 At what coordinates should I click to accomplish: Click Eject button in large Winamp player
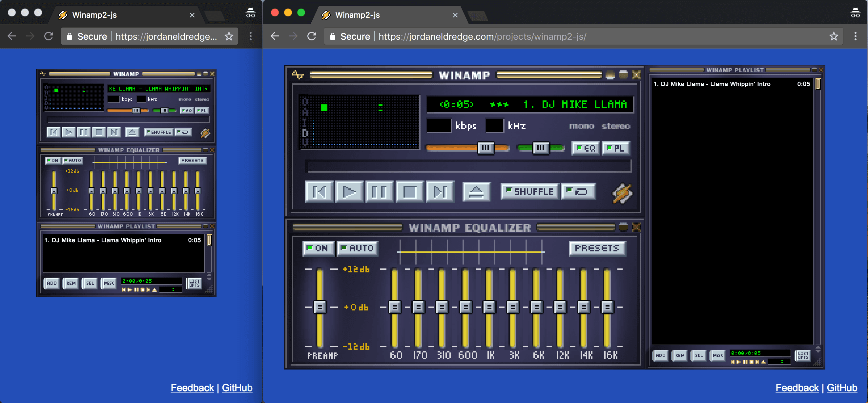tap(476, 192)
